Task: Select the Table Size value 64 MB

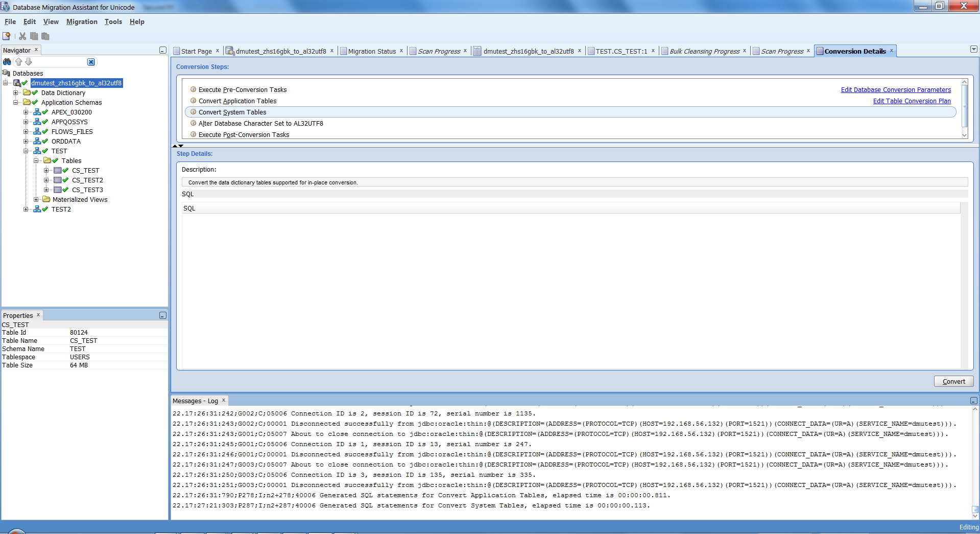Action: coord(79,365)
